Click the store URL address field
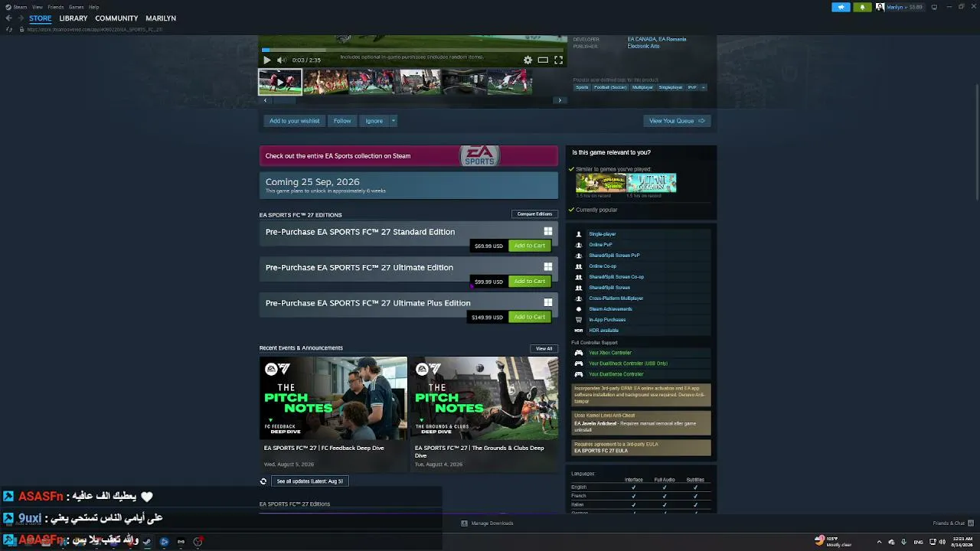Image resolution: width=980 pixels, height=551 pixels. tap(94, 29)
